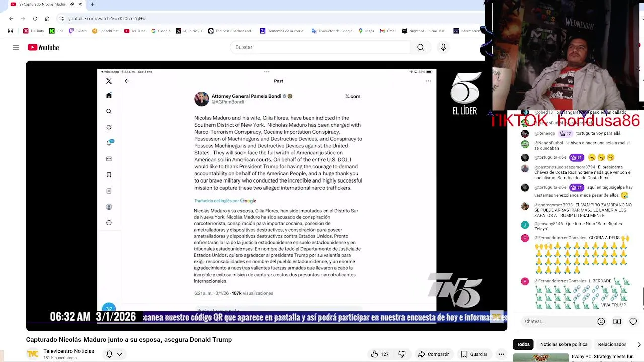Send a heart reaction in live chat
The image size is (644, 362).
coord(633,321)
